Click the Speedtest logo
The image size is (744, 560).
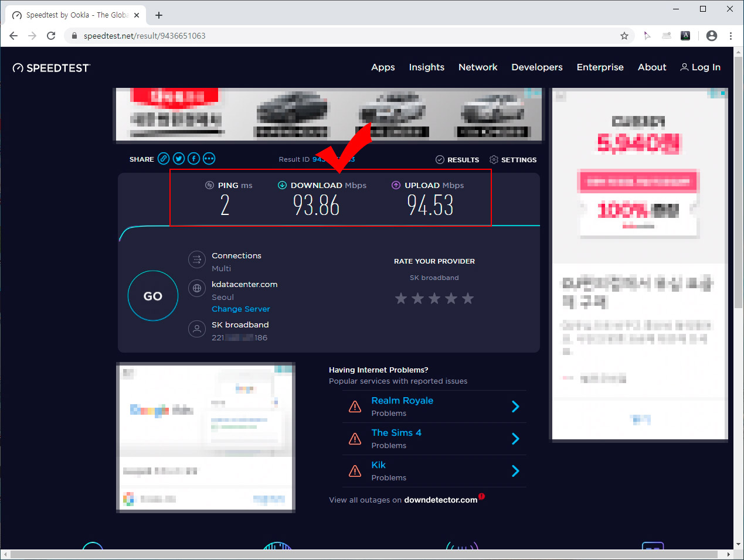point(52,68)
